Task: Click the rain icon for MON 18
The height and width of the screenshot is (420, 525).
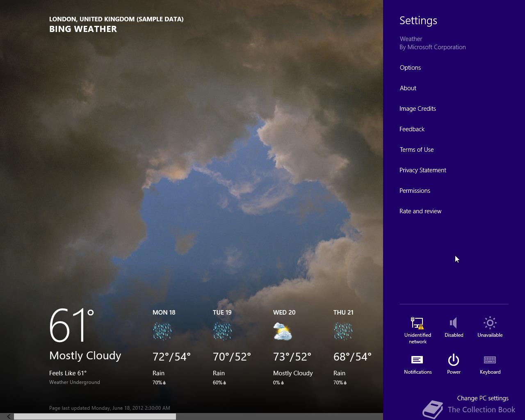Action: click(x=162, y=331)
